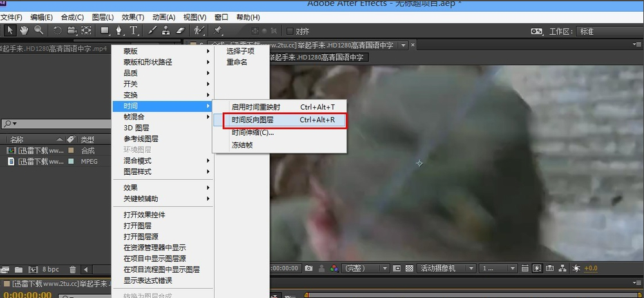Viewport: 644px width, 298px height.
Task: Select the Rotation tool
Action: pos(57,30)
